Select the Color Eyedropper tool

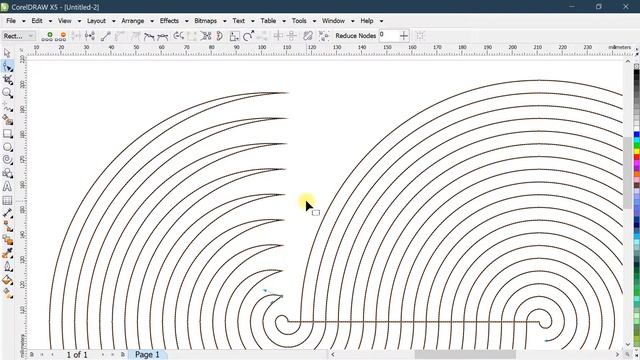pos(7,253)
